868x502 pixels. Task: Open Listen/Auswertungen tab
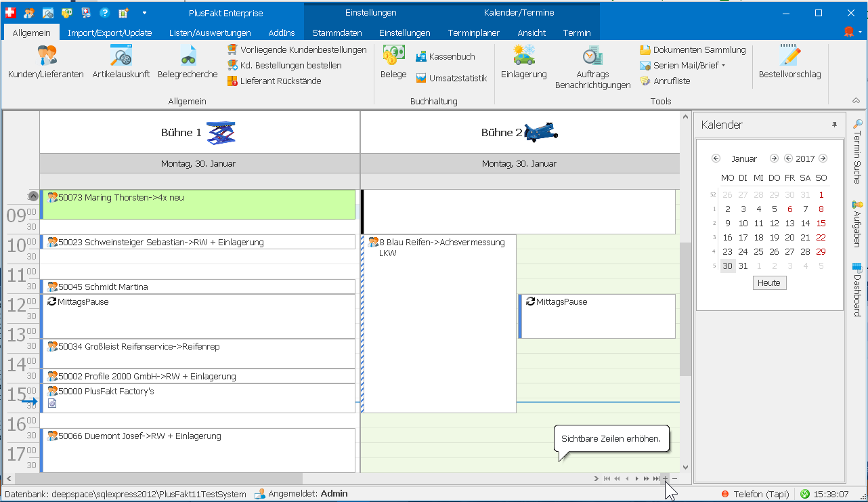tap(210, 33)
